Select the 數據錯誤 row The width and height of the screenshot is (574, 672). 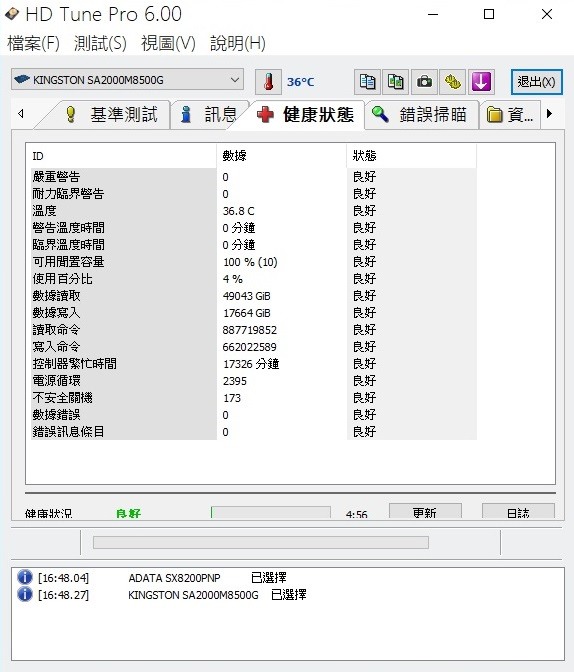(x=254, y=415)
